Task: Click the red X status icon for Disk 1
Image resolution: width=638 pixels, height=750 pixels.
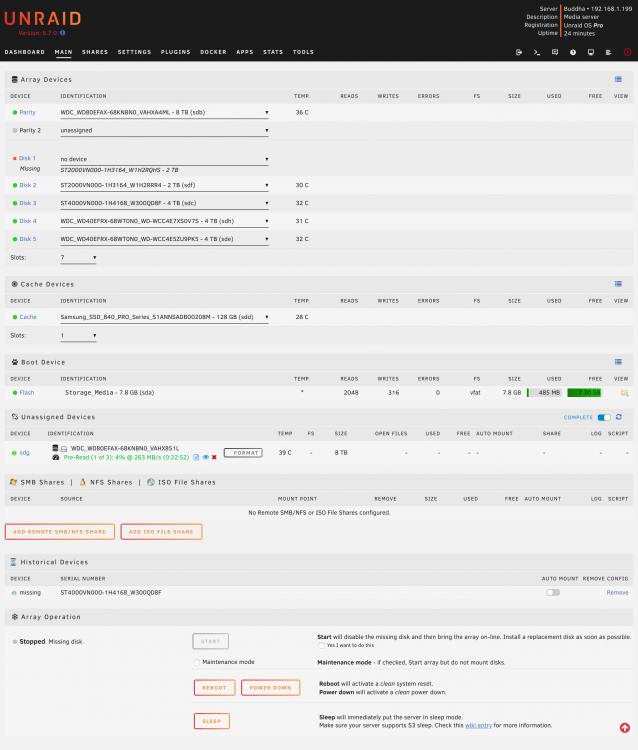Action: [x=14, y=158]
